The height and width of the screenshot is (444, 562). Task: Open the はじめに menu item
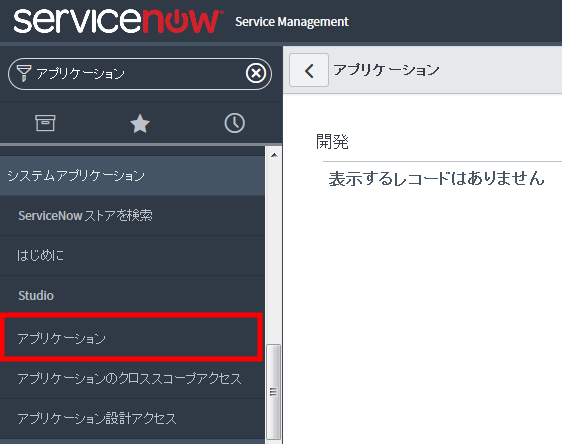pyautogui.click(x=133, y=256)
